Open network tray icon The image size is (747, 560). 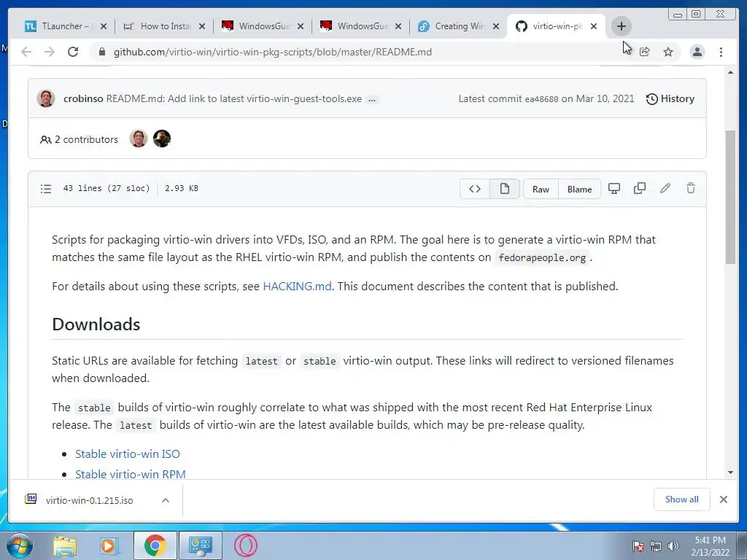click(x=656, y=547)
